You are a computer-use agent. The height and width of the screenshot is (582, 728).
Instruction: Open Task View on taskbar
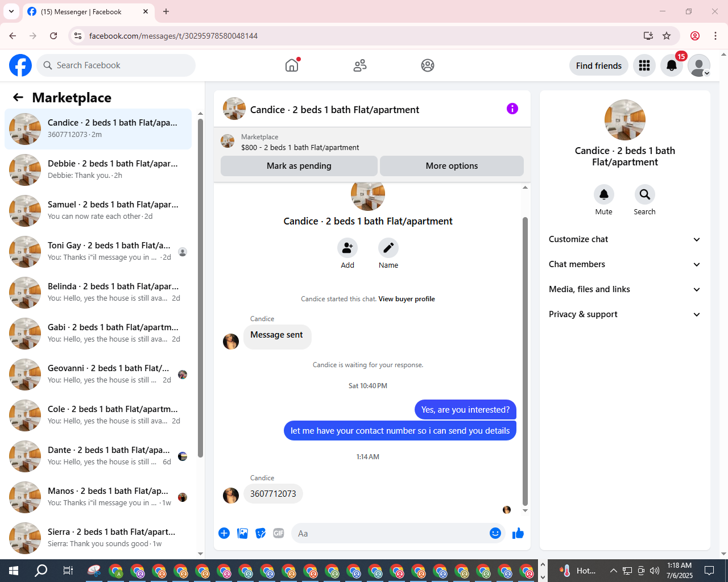pyautogui.click(x=68, y=571)
